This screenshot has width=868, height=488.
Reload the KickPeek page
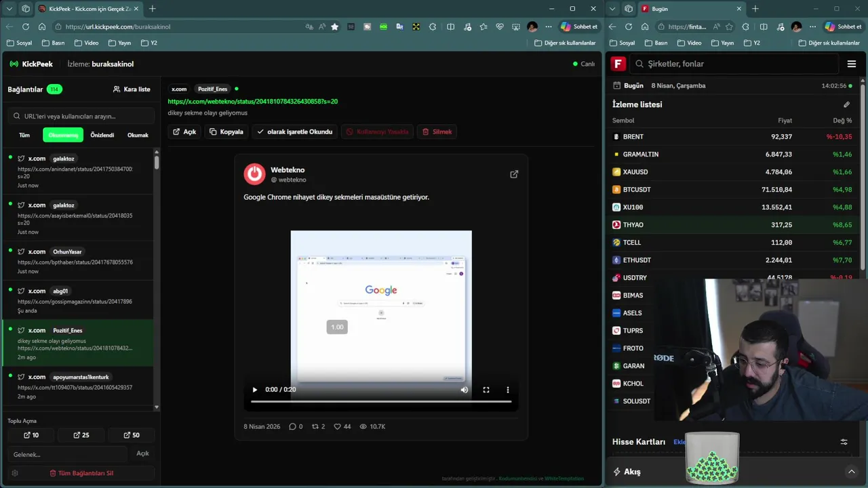coord(26,26)
